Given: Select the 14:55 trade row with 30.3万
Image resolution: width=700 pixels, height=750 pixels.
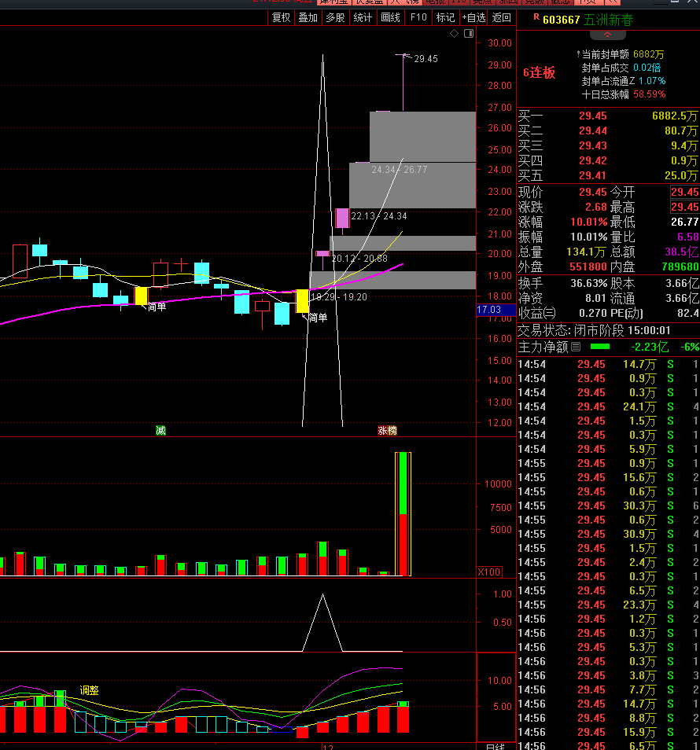Looking at the screenshot, I should coord(608,506).
